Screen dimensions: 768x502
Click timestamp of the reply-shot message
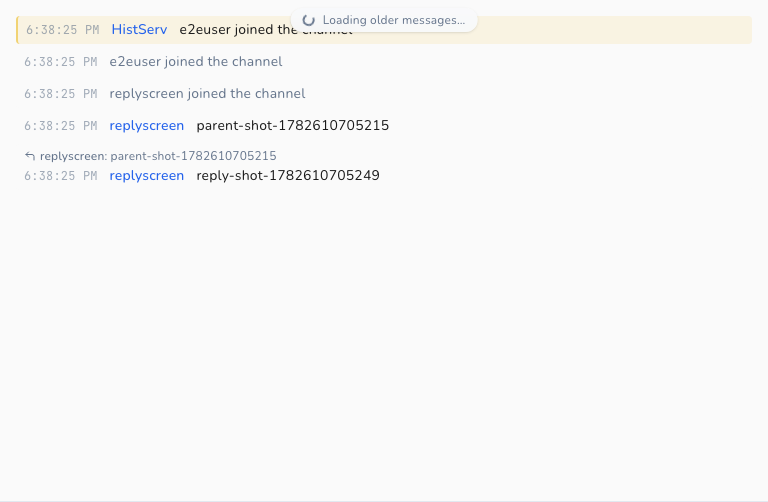pyautogui.click(x=61, y=176)
